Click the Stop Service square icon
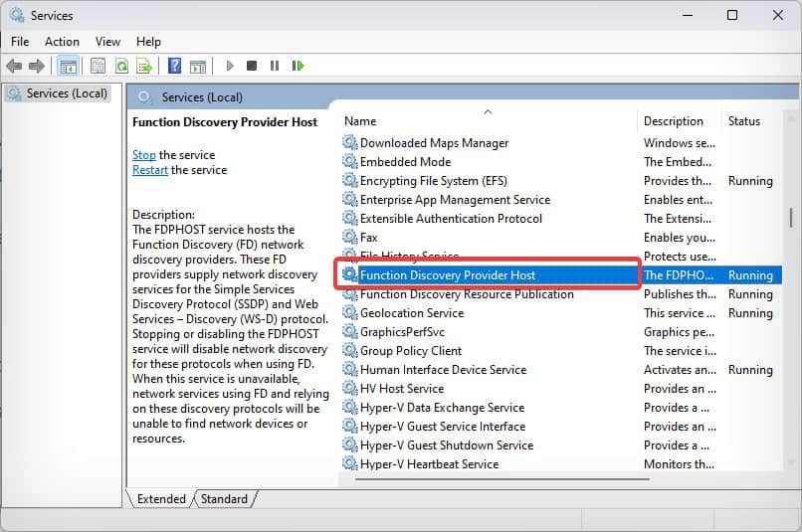 pyautogui.click(x=251, y=66)
